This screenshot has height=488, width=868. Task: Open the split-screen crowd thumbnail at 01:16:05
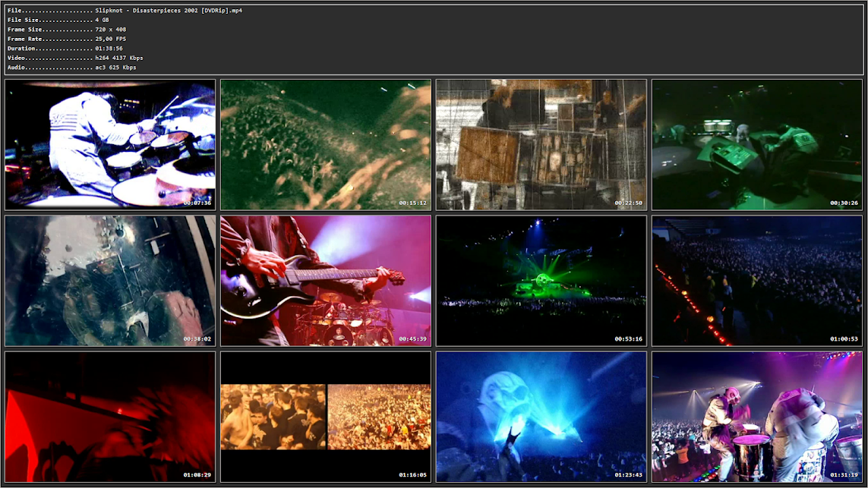pos(326,417)
